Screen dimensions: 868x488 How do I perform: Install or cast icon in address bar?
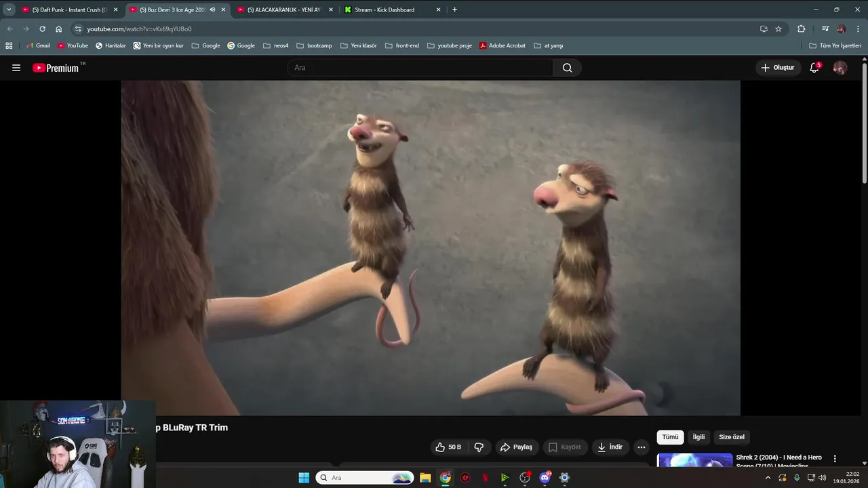(764, 29)
